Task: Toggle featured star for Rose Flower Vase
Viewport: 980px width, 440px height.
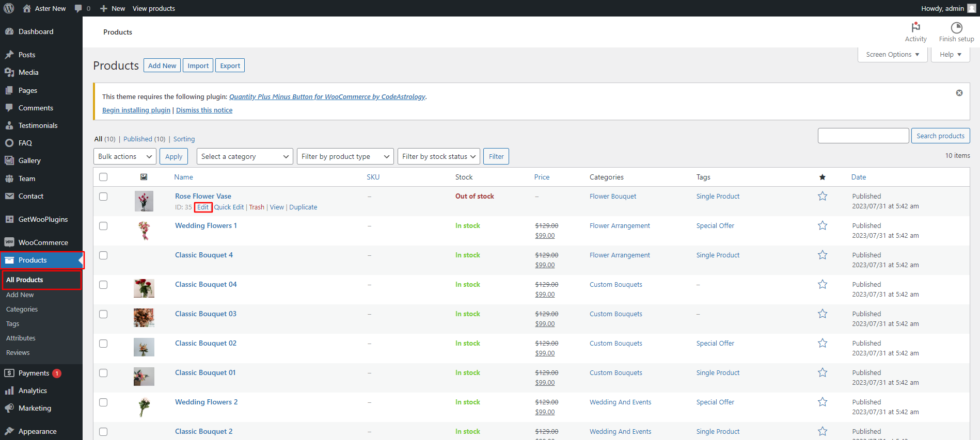Action: 823,196
